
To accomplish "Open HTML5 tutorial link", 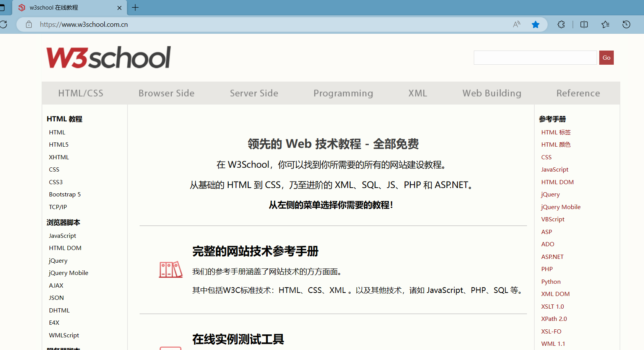I will click(x=59, y=144).
